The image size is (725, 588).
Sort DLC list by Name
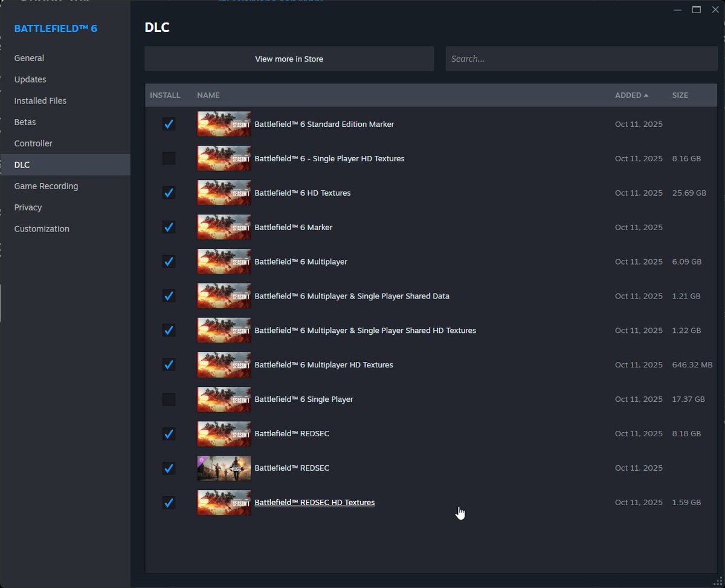pos(208,95)
